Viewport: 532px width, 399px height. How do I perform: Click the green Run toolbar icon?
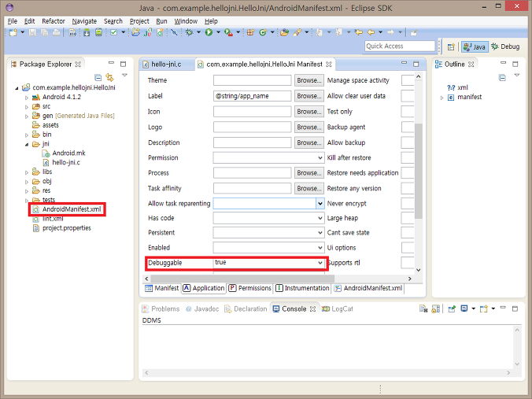point(209,32)
